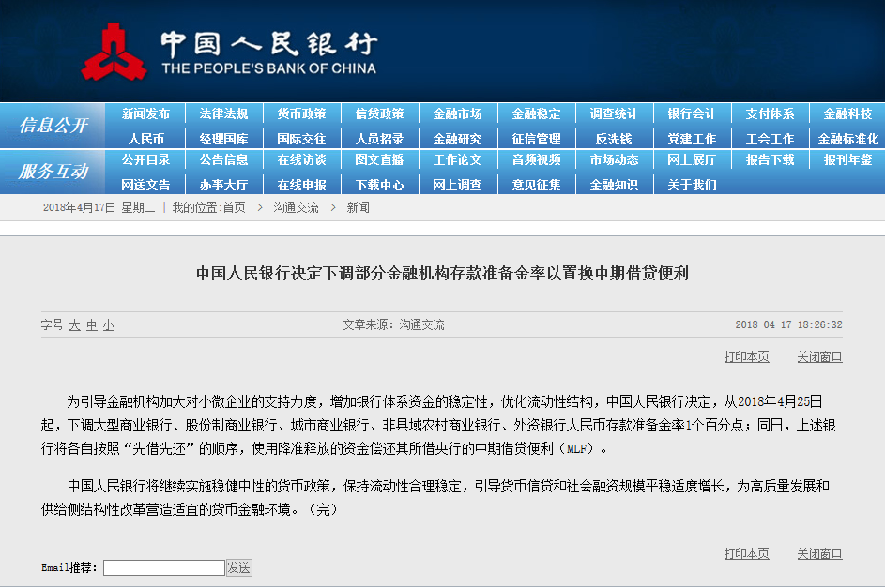Open 反洗钱 section
Viewport: 885px width, 588px height.
pos(614,139)
